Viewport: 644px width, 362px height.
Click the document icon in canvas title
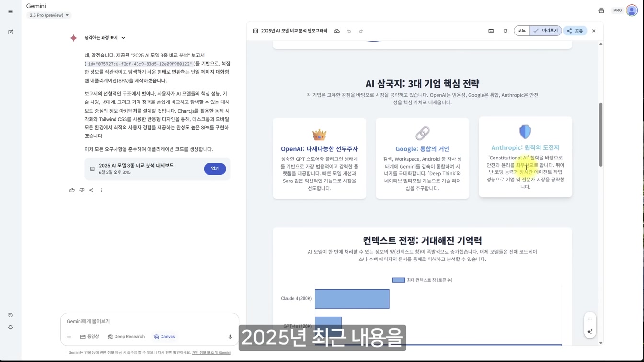pyautogui.click(x=256, y=31)
